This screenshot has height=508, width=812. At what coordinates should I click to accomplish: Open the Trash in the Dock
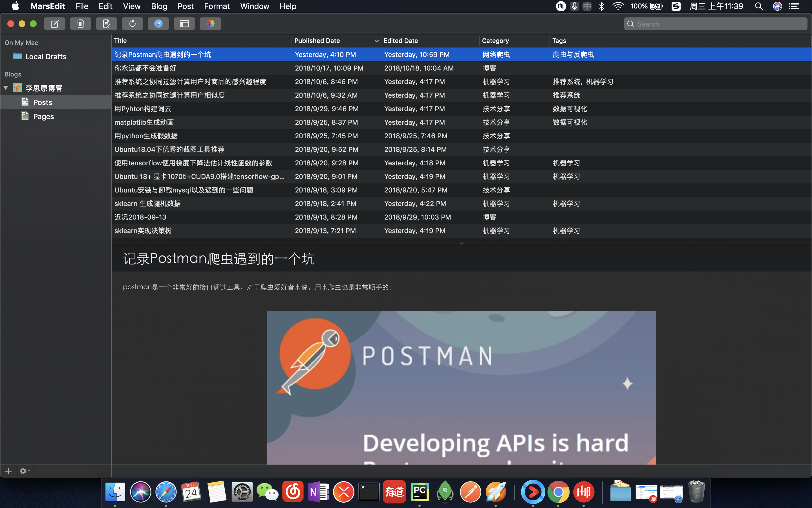pyautogui.click(x=696, y=492)
